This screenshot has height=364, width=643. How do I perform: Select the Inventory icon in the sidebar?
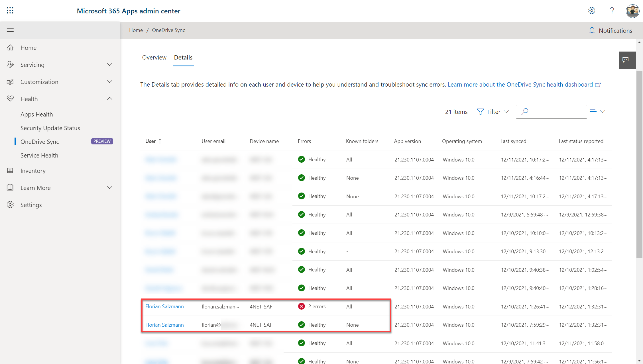tap(10, 170)
